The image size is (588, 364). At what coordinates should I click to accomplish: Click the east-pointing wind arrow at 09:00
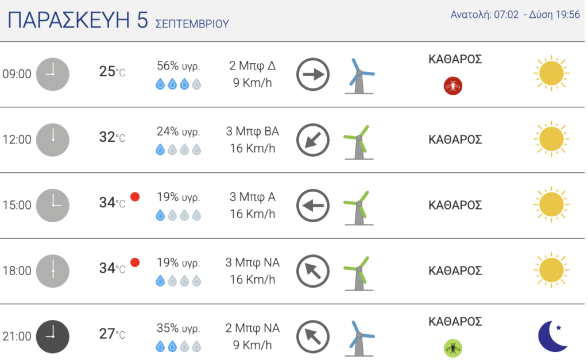pyautogui.click(x=313, y=74)
